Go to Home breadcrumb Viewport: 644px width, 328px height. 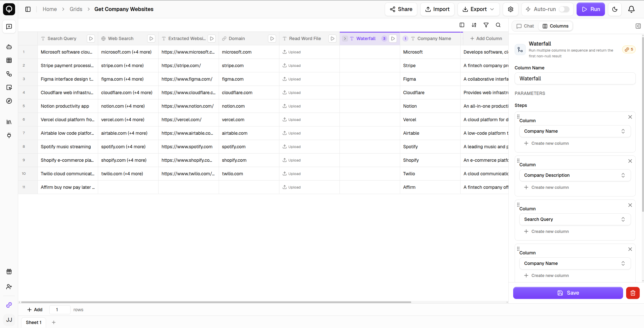(50, 9)
